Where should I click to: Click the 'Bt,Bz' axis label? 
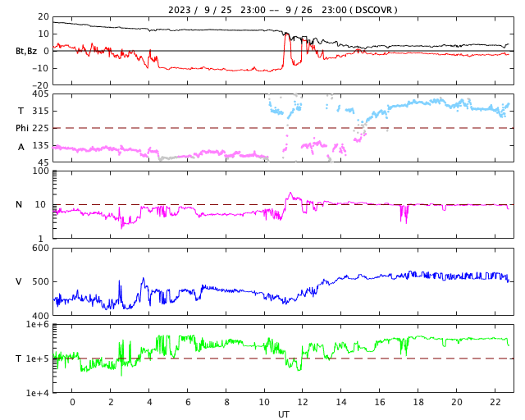click(26, 51)
